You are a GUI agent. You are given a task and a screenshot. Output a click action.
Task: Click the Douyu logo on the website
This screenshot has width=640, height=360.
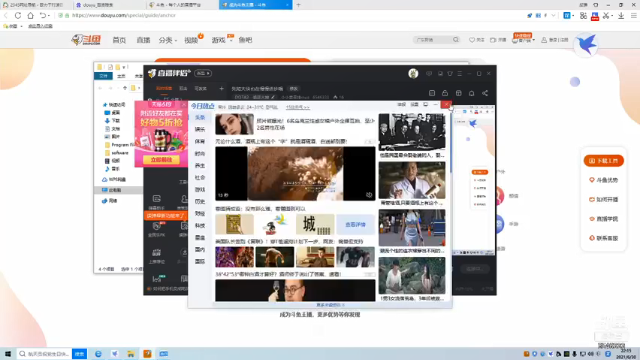pos(86,40)
